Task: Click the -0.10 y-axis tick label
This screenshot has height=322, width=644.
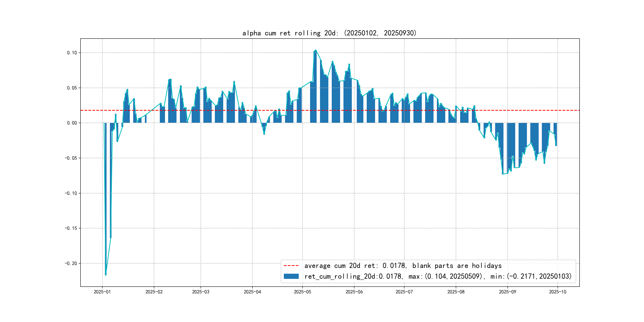Action: click(71, 193)
